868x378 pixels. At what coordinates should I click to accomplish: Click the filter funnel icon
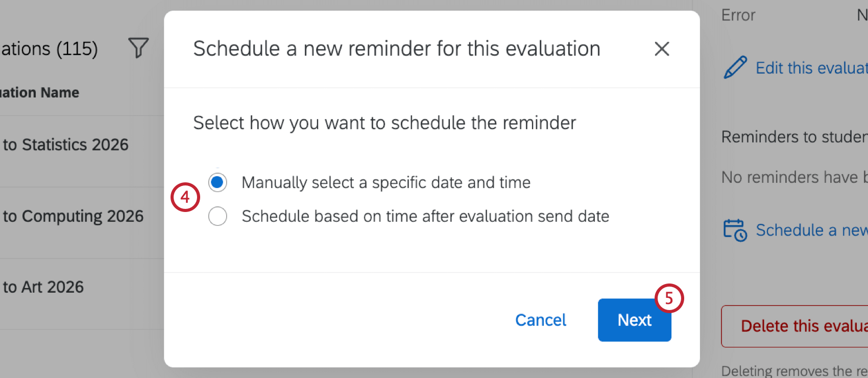pos(138,48)
